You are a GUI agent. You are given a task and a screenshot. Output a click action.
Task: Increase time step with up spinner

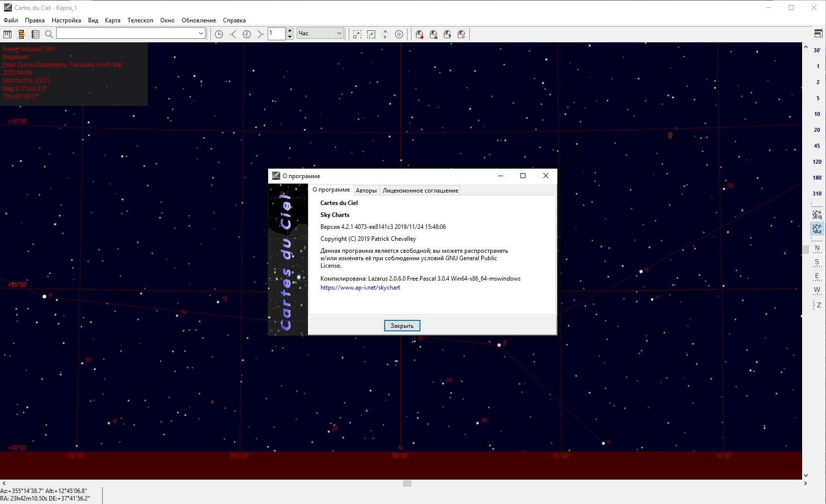[290, 31]
